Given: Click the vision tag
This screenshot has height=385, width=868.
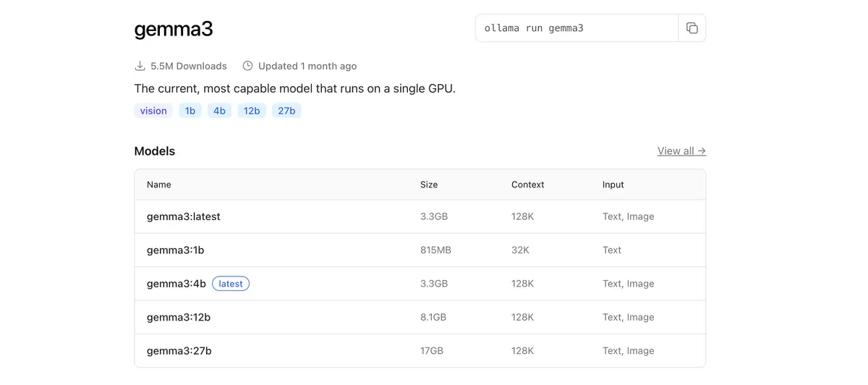Looking at the screenshot, I should (x=153, y=111).
